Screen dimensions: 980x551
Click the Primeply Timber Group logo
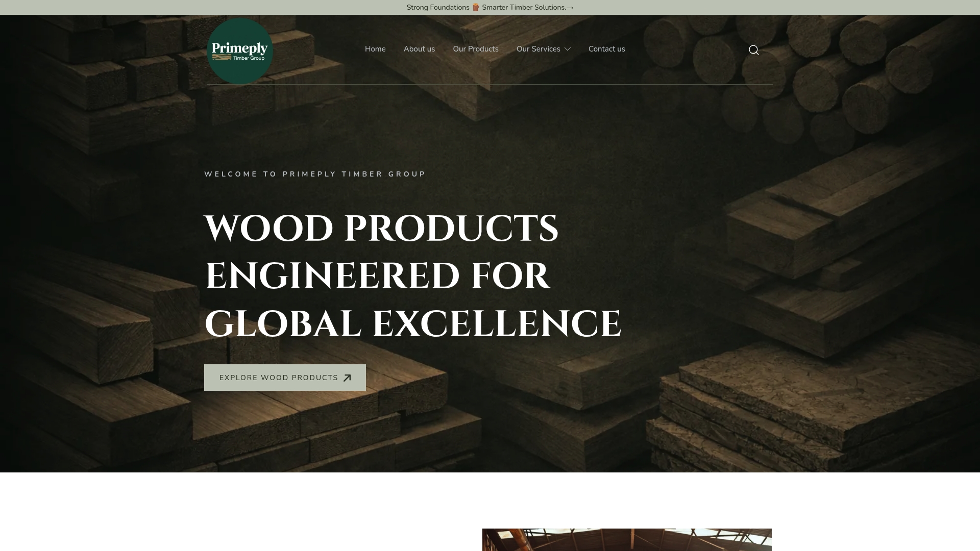240,51
